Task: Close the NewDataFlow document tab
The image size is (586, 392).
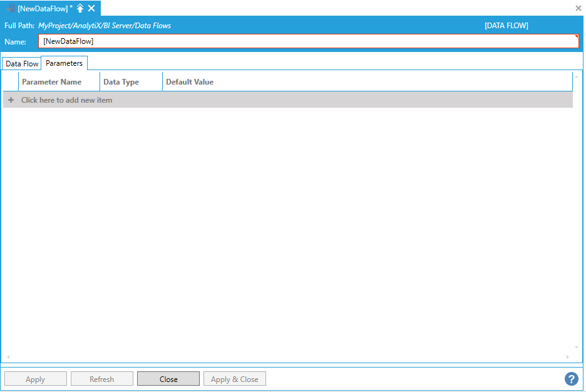Action: click(x=91, y=8)
